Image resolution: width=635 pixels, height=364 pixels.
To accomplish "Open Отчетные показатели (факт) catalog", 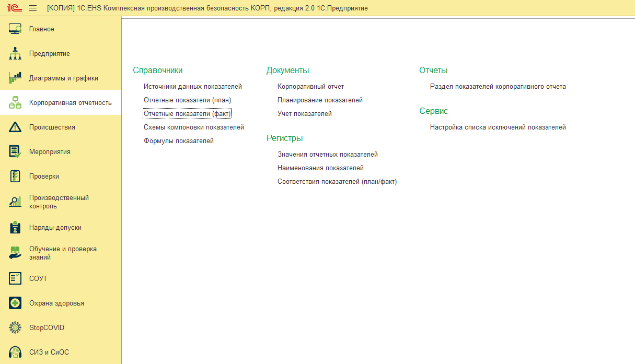I will tap(187, 113).
